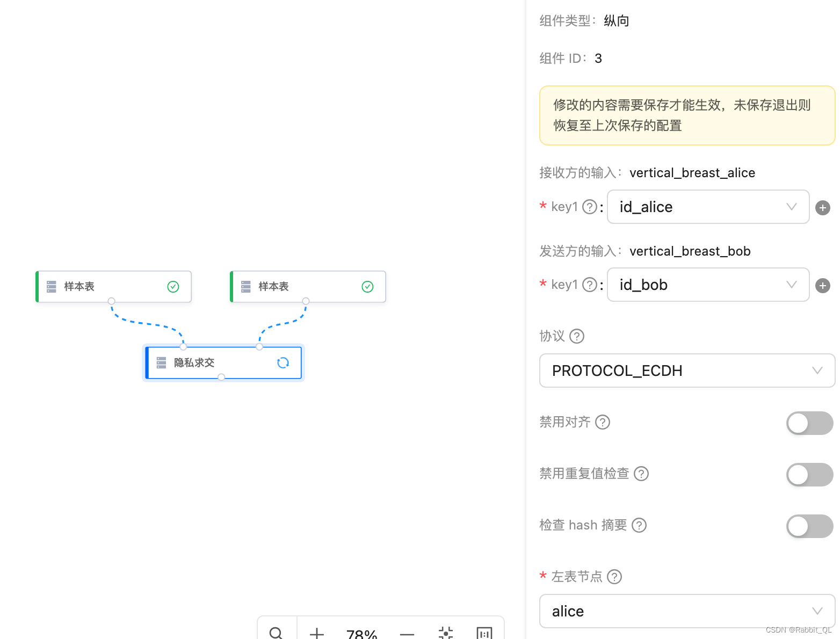Click the plus button next to id_bob
The image size is (840, 639).
[822, 285]
